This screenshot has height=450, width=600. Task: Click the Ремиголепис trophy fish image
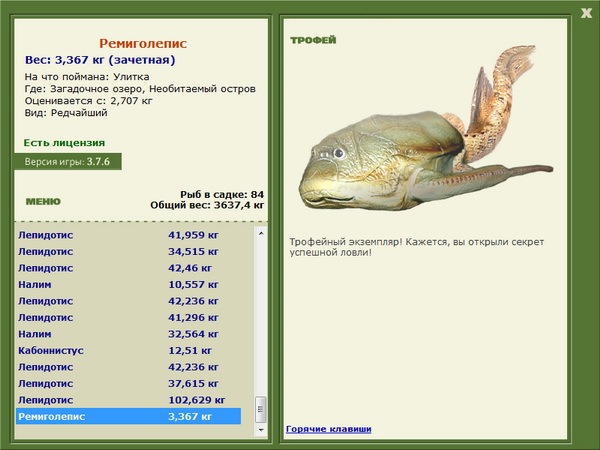[425, 129]
